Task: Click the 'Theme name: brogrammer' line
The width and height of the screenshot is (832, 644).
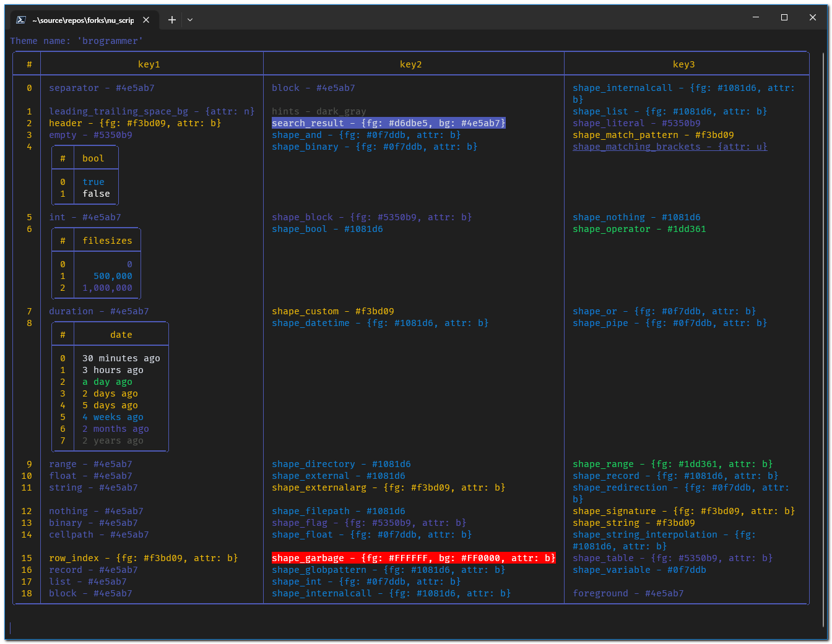Action: (77, 41)
